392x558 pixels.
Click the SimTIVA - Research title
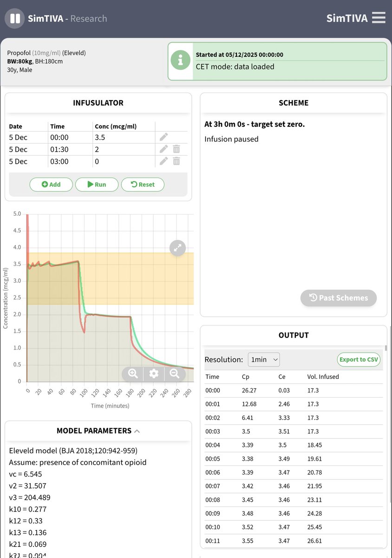pyautogui.click(x=67, y=19)
